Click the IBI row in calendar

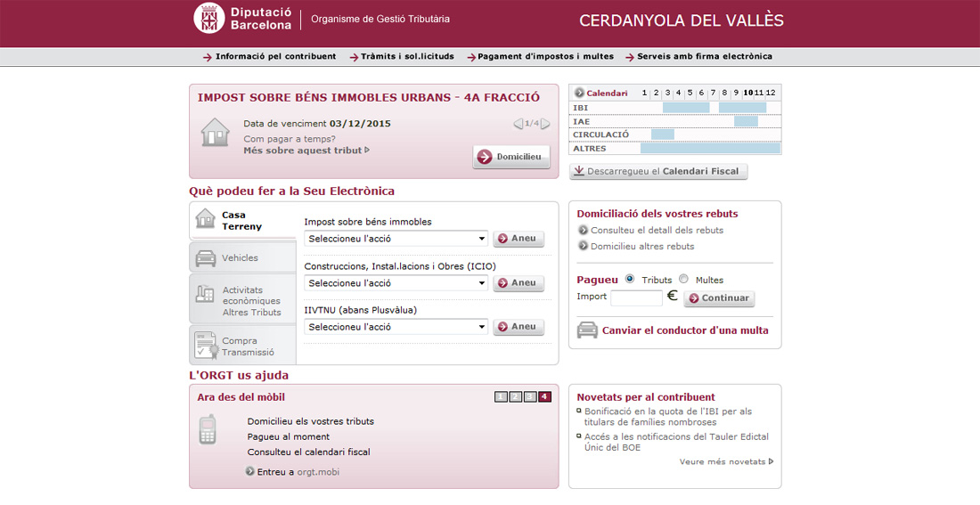[x=675, y=108]
